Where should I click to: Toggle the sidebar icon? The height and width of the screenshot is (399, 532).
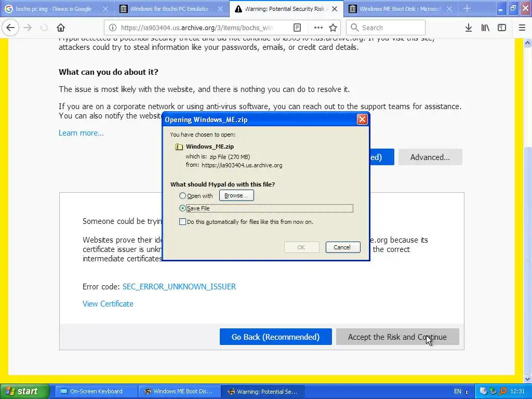pyautogui.click(x=502, y=28)
